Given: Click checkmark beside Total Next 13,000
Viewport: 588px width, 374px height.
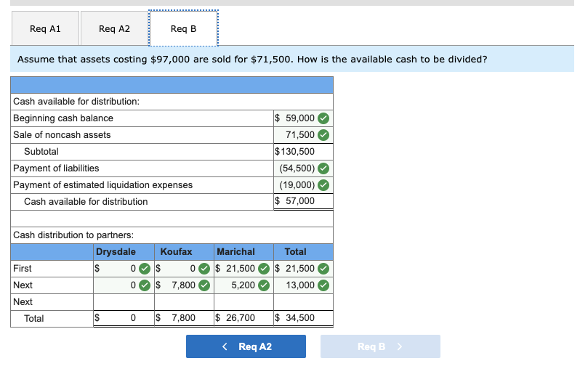Looking at the screenshot, I should pyautogui.click(x=323, y=285).
